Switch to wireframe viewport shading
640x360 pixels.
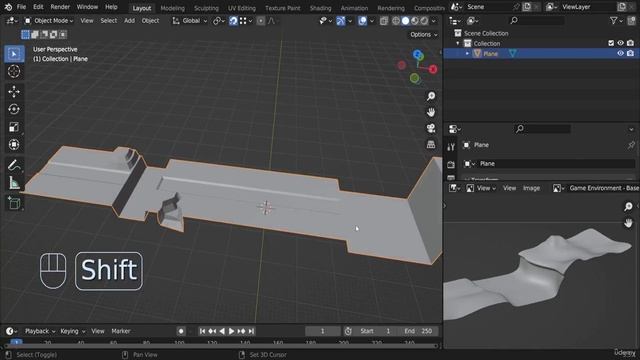[x=396, y=21]
